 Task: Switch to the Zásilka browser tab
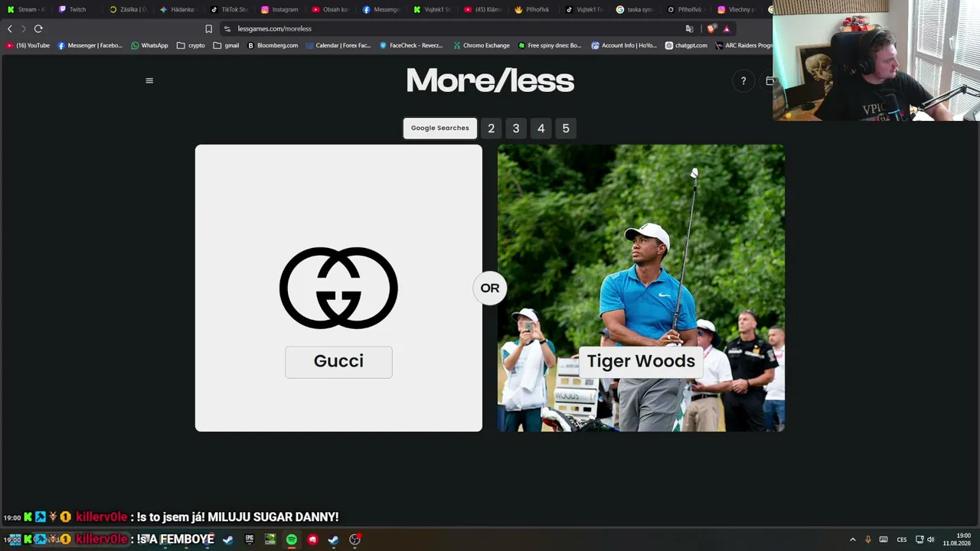128,10
